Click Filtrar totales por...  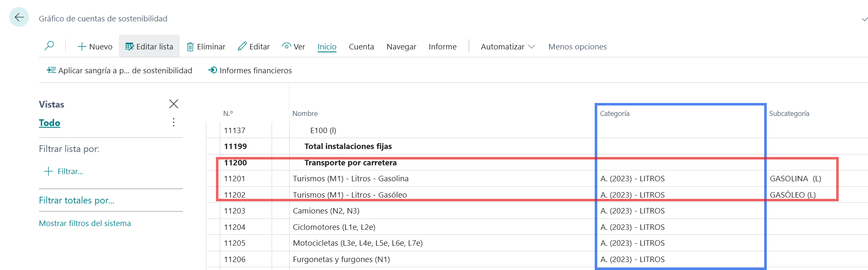77,200
